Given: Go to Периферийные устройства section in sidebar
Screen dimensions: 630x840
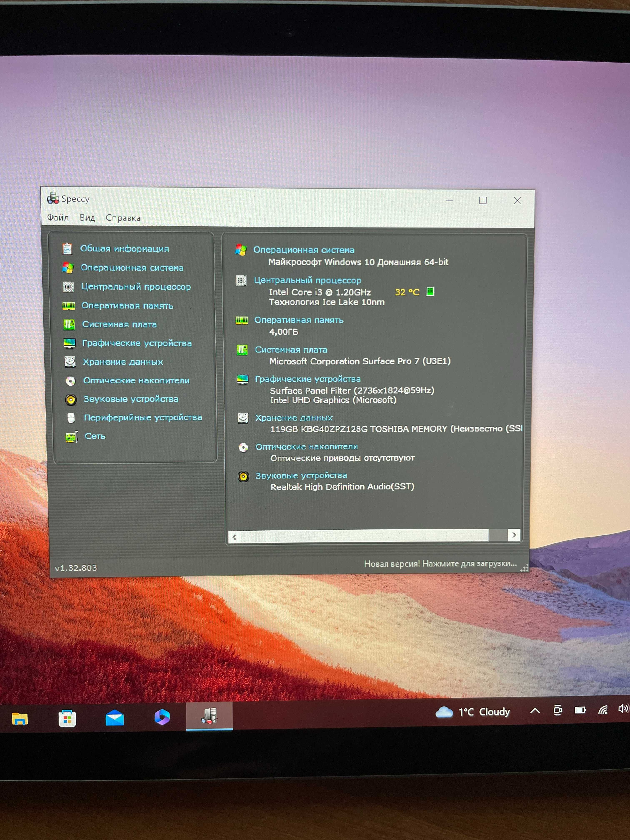Looking at the screenshot, I should coord(143,418).
